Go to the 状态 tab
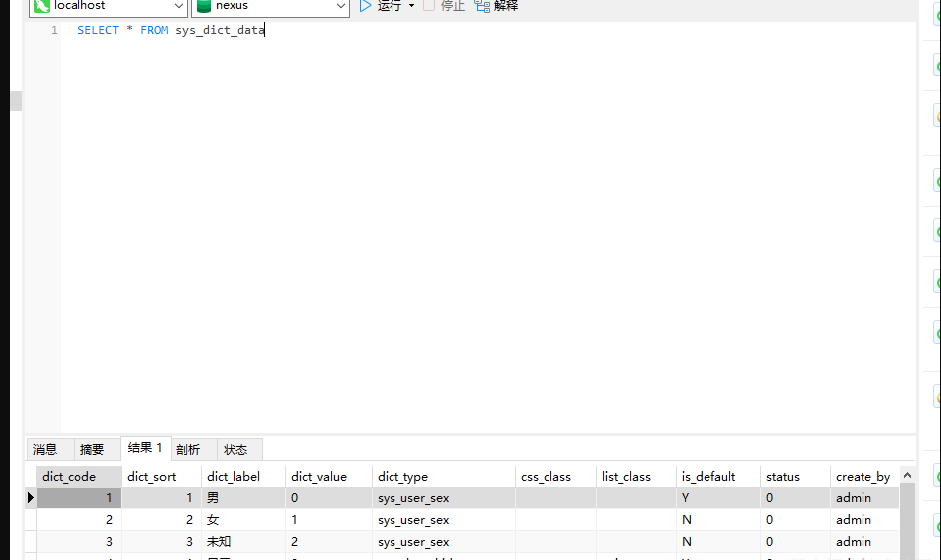Viewport: 941px width, 560px height. 235,449
